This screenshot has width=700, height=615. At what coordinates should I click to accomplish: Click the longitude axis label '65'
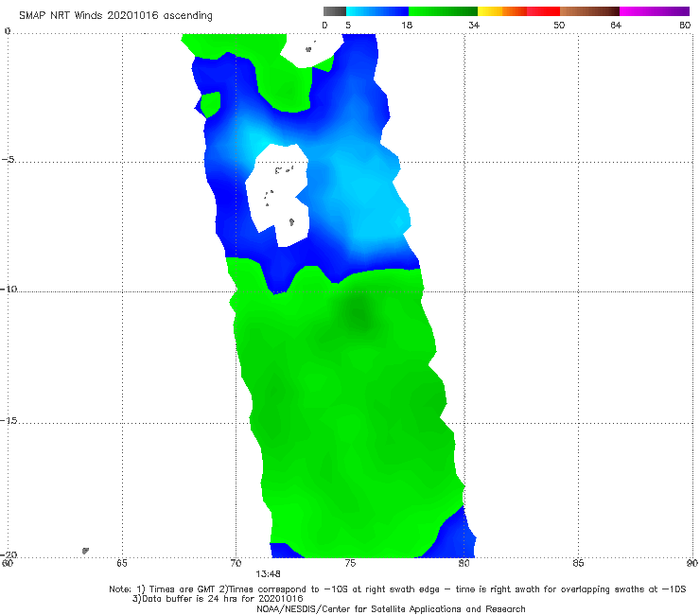pyautogui.click(x=122, y=563)
